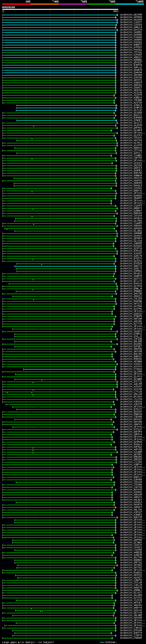The height and width of the screenshot is (644, 146).
Task: Select the UniRef100_P74416 label
Action: pos(131,369)
